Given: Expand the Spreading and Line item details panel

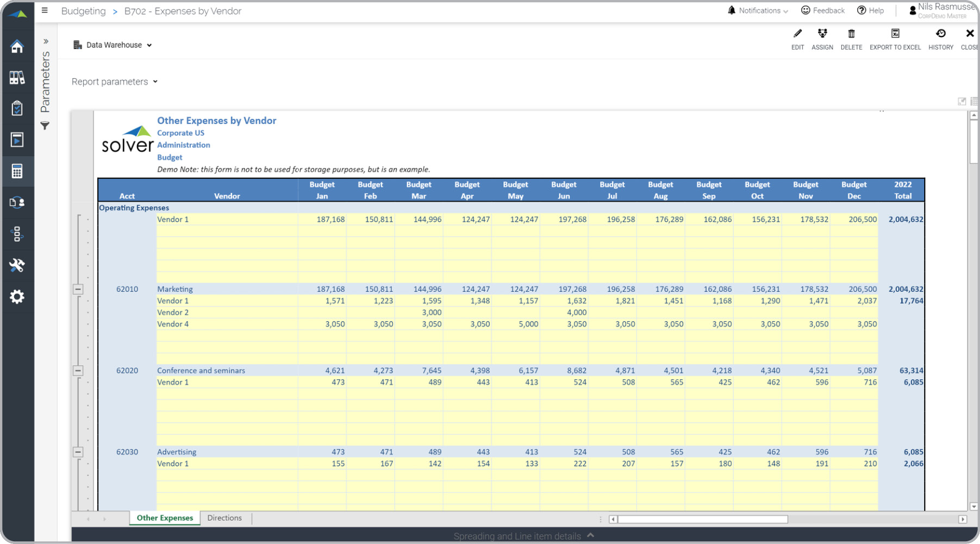Looking at the screenshot, I should click(x=523, y=536).
